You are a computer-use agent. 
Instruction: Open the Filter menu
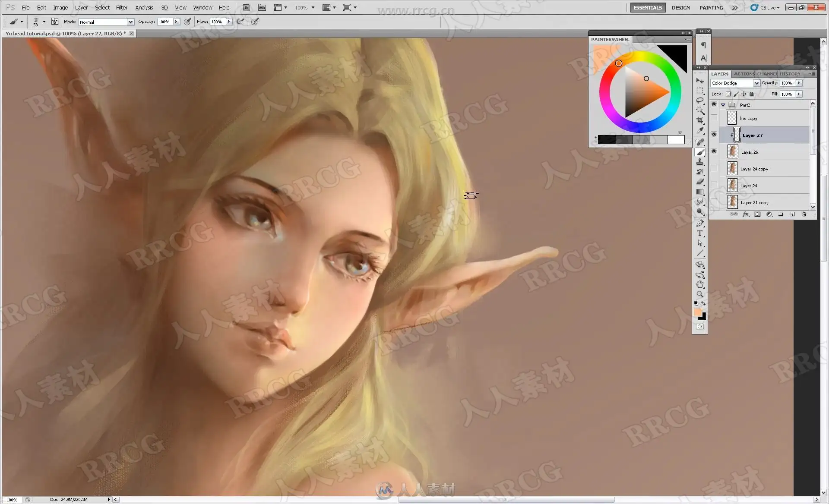pyautogui.click(x=121, y=7)
